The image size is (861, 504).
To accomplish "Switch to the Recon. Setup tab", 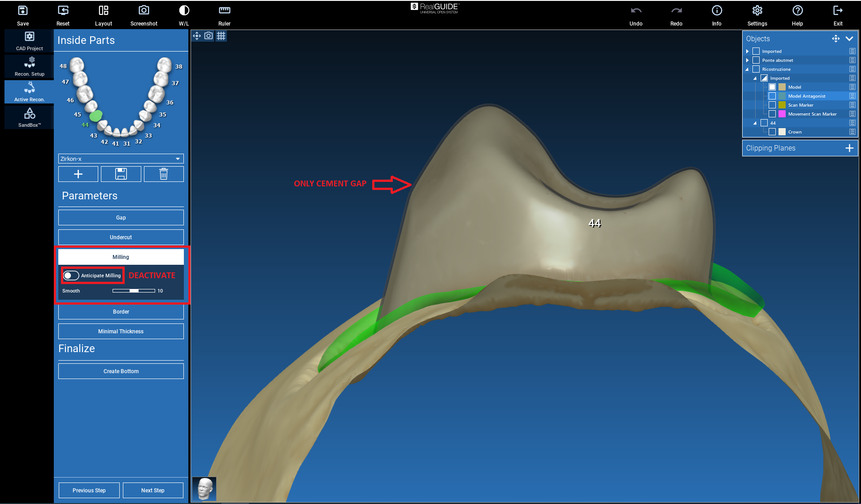I will 30,66.
